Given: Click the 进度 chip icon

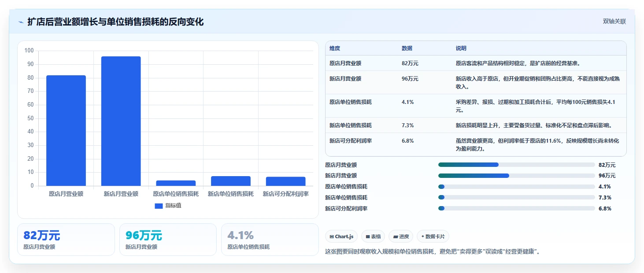Looking at the screenshot, I should point(396,237).
